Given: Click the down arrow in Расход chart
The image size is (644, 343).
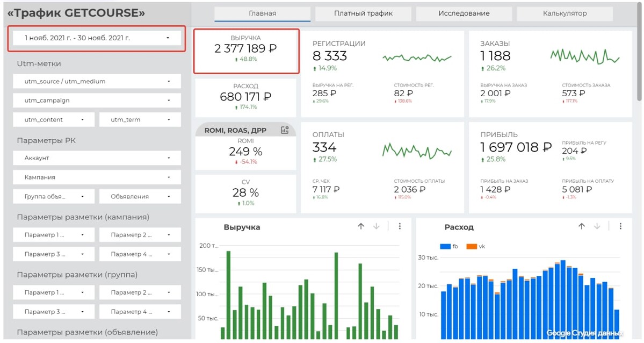Looking at the screenshot, I should click(597, 226).
